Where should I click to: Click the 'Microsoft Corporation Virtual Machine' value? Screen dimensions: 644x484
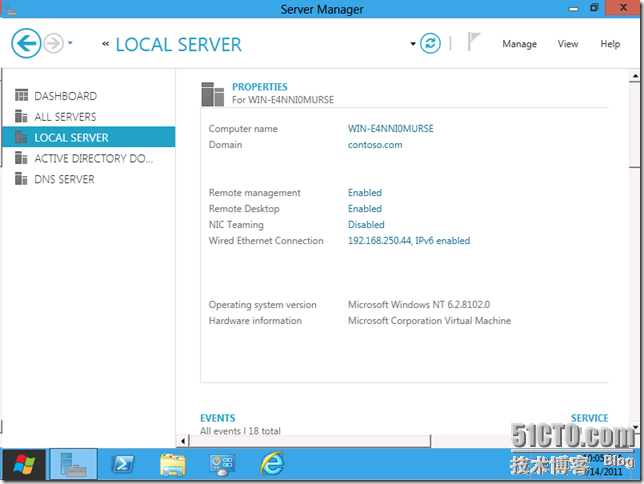(x=429, y=320)
